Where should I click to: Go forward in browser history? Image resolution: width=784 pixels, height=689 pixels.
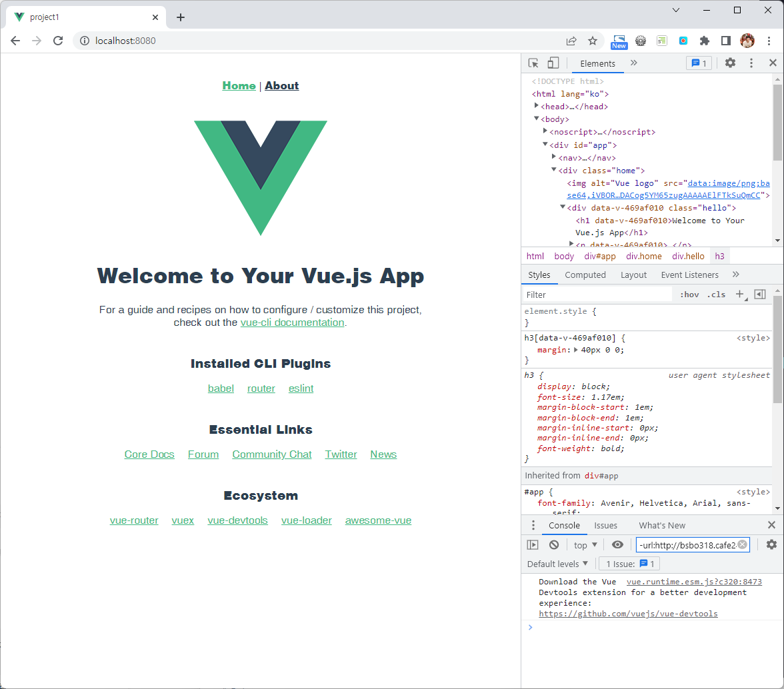click(x=37, y=41)
